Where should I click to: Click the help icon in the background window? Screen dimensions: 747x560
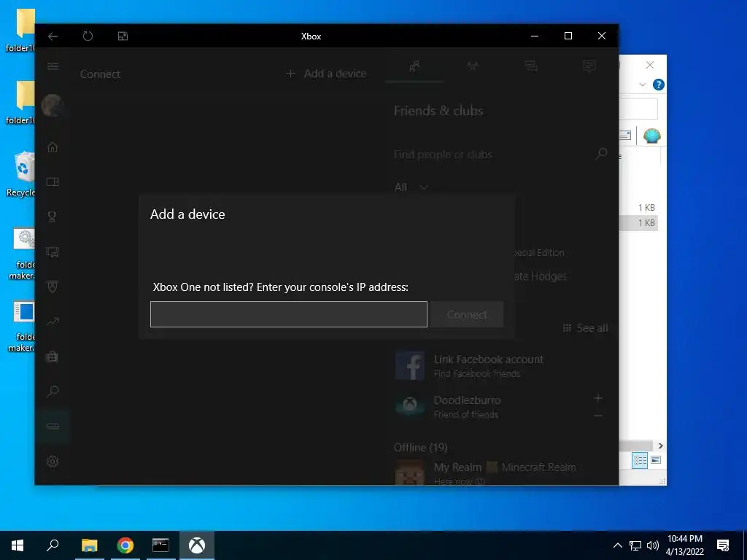659,85
